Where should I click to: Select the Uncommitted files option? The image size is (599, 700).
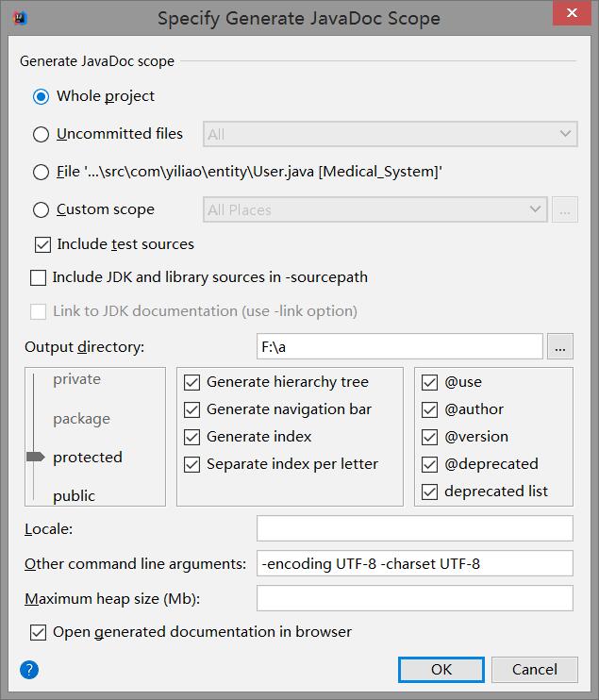(42, 134)
